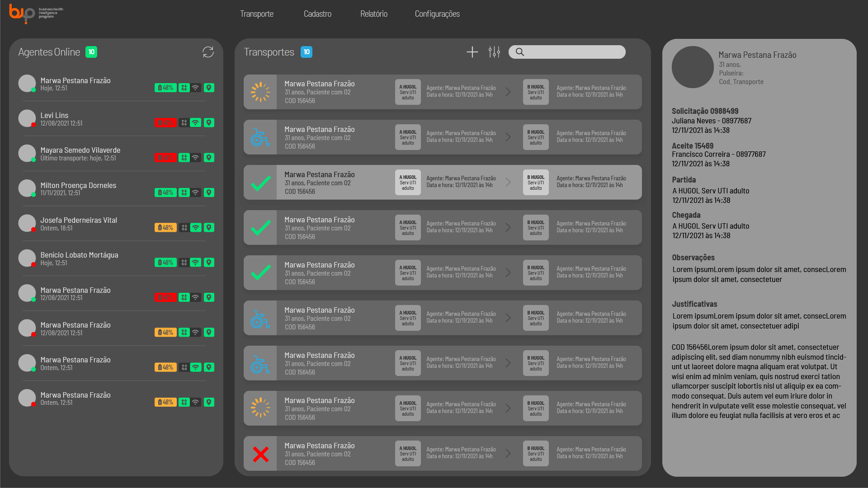Click the 'Observações' section heading
The height and width of the screenshot is (488, 868).
point(694,258)
